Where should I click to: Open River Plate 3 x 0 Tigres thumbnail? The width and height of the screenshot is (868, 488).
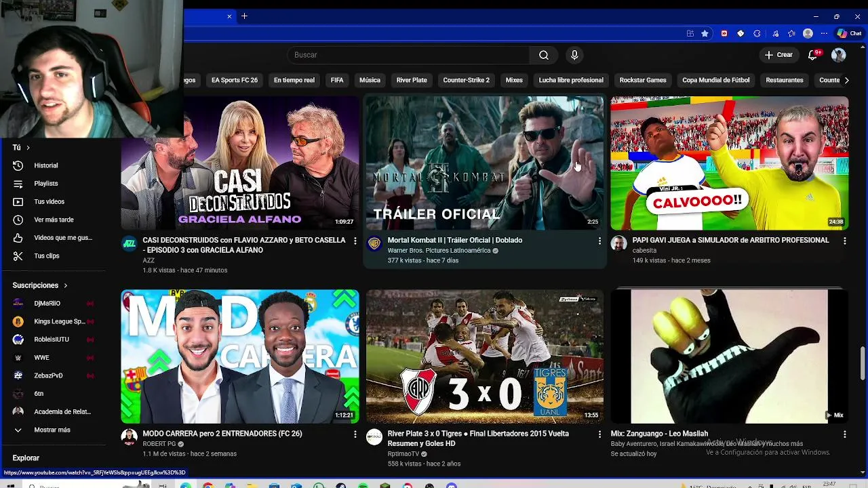pos(484,357)
